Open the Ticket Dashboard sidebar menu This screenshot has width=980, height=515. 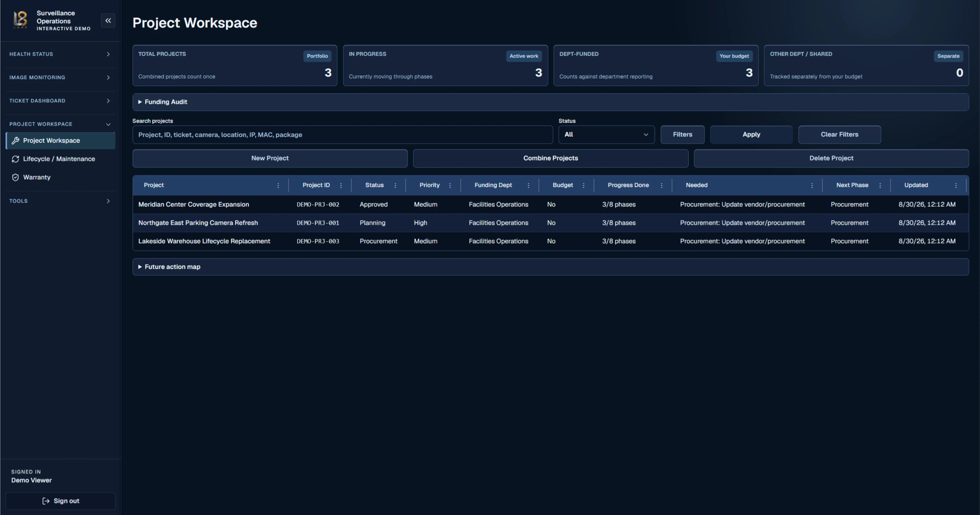[60, 101]
